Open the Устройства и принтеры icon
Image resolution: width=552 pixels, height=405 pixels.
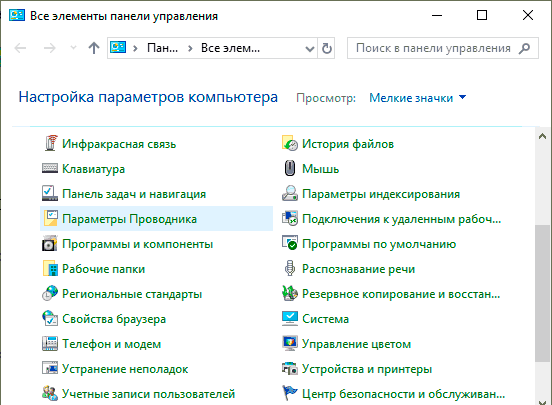pyautogui.click(x=290, y=368)
